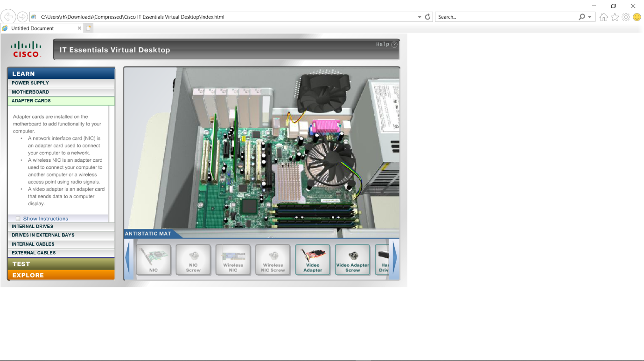
Task: Click the ANTISTATIC MAT header label
Action: coord(148,234)
